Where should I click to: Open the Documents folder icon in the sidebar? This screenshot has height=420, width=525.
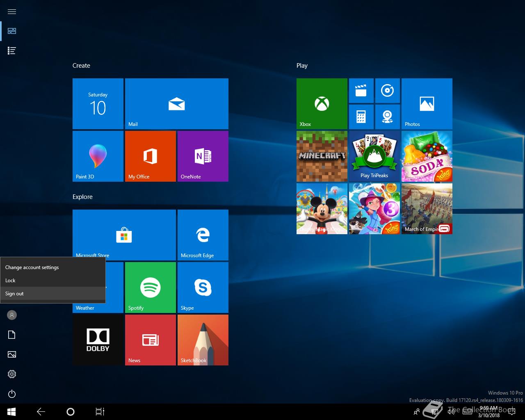click(x=12, y=335)
